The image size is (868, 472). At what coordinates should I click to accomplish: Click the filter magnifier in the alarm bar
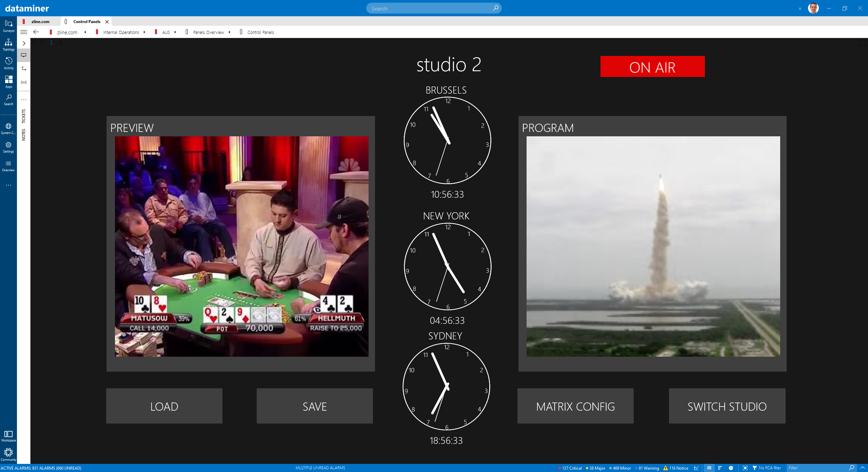(x=851, y=468)
